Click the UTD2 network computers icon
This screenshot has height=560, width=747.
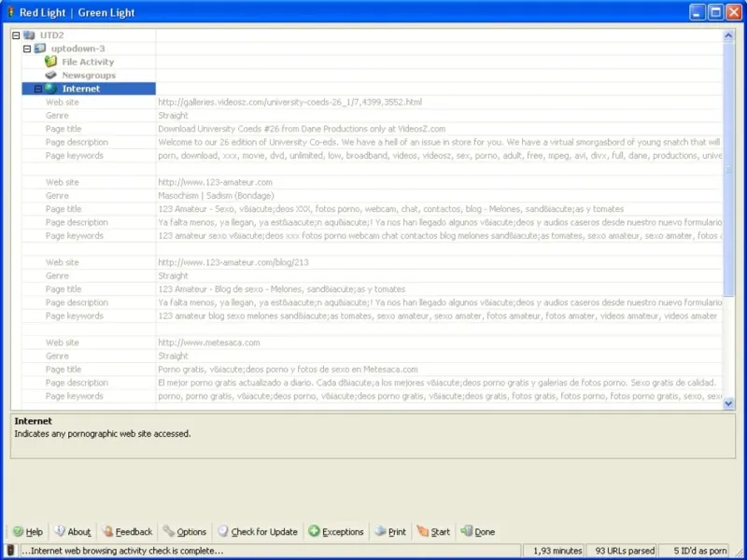click(30, 35)
